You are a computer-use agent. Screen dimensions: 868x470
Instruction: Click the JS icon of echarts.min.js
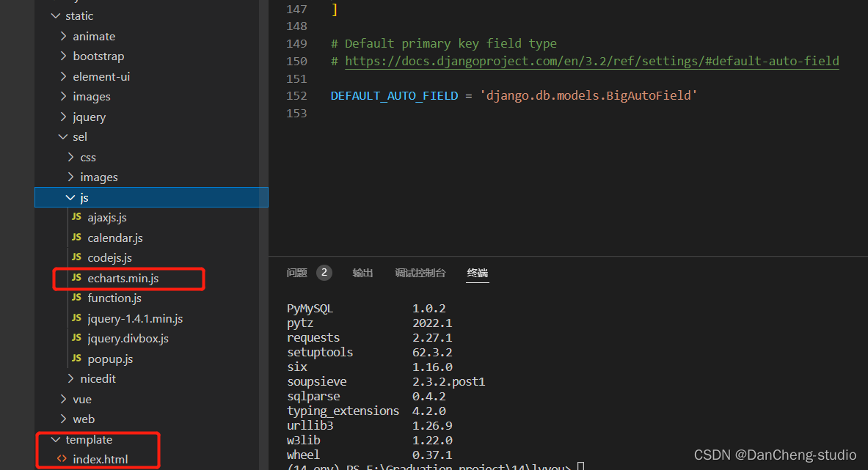[x=76, y=279]
